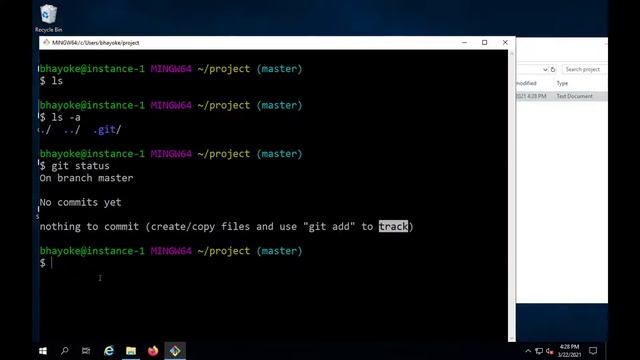
Task: Open the clock showing 4:28 PM
Action: point(569,351)
